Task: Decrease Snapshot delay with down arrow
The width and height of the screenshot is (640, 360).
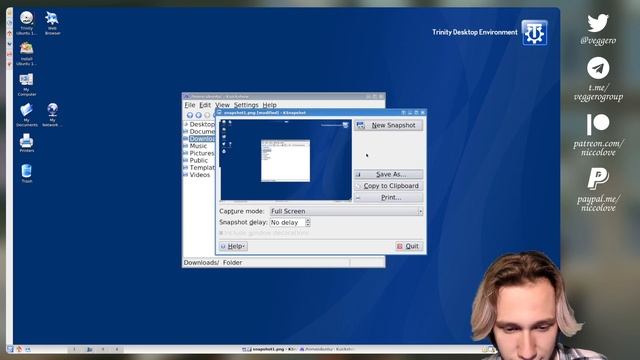Action: click(x=308, y=224)
